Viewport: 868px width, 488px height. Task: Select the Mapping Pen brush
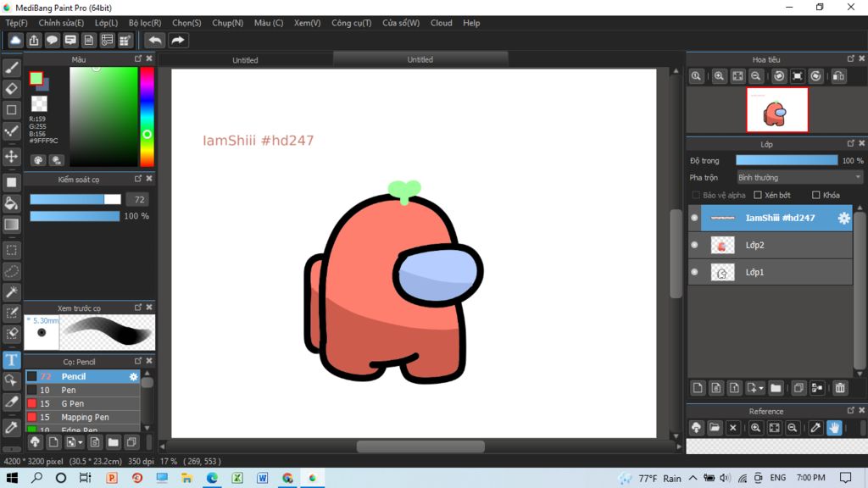click(82, 417)
